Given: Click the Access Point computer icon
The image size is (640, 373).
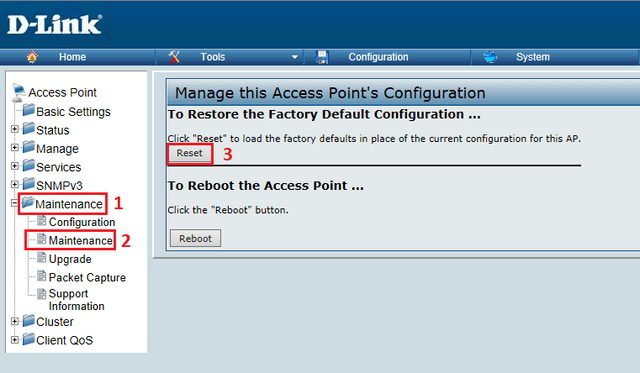Looking at the screenshot, I should (x=18, y=93).
